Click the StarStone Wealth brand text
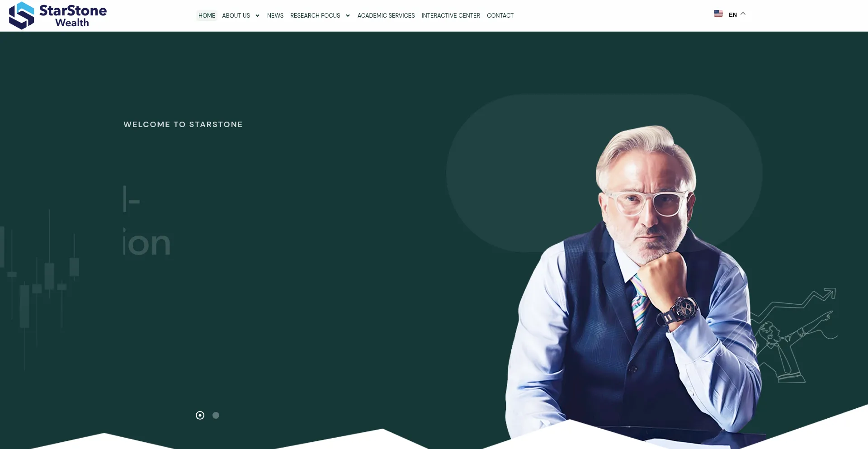Screen dimensions: 868x449 click(x=73, y=16)
